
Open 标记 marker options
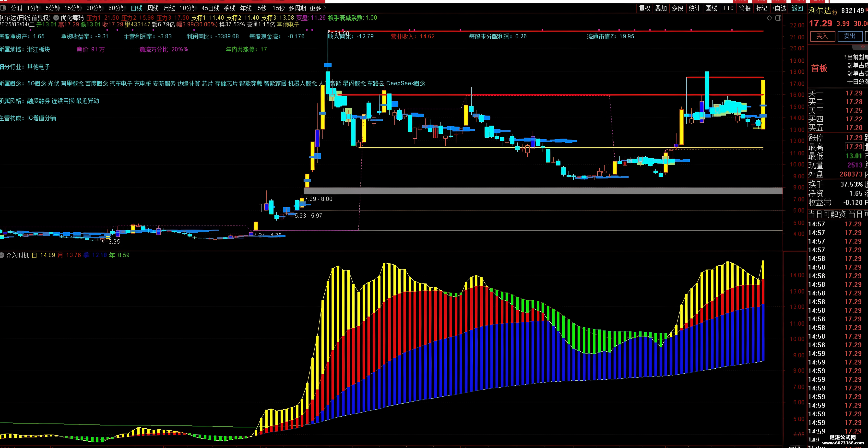761,8
